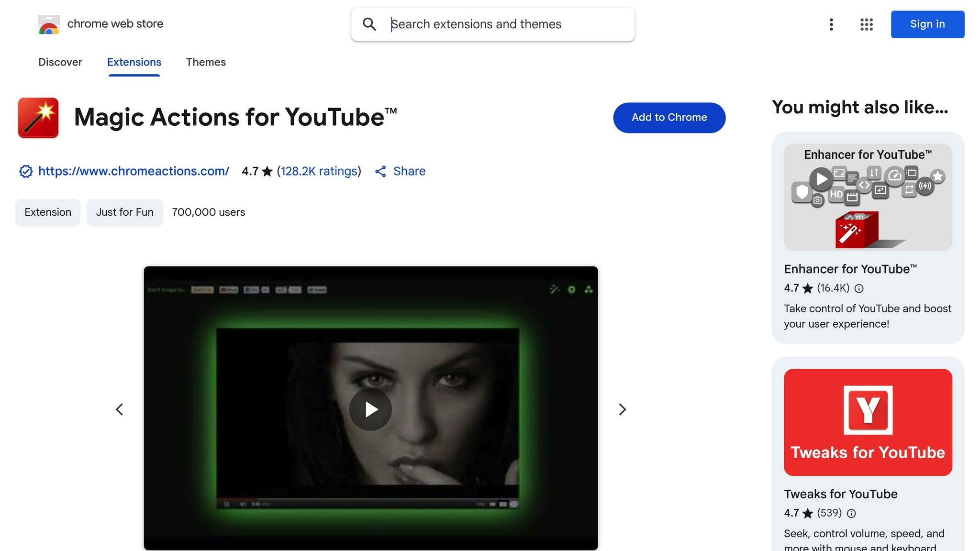Click the Enhancer for YouTube title text
This screenshot has height=551, width=980.
click(x=850, y=269)
